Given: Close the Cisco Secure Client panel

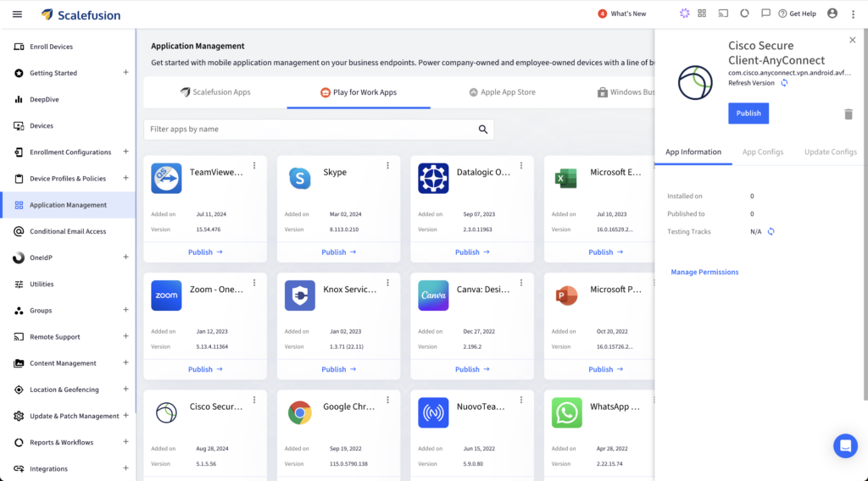Looking at the screenshot, I should click(853, 40).
